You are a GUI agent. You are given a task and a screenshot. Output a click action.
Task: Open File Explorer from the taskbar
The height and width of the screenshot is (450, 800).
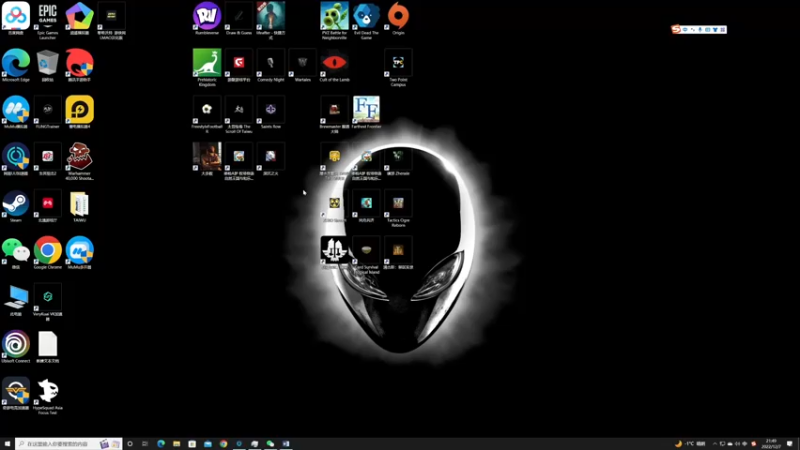[x=177, y=444]
